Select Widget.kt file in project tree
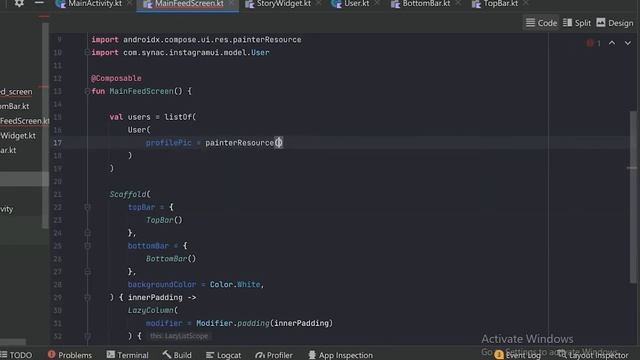 coord(18,136)
